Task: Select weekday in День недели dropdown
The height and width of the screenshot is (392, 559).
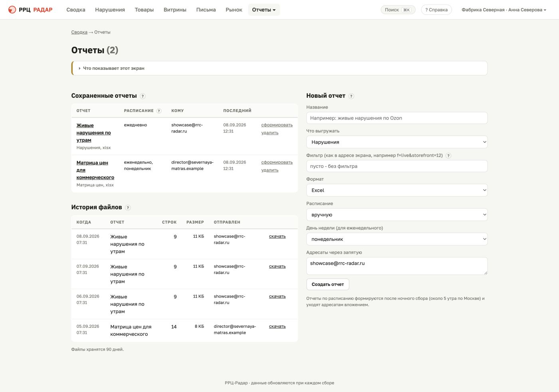Action: [x=397, y=239]
